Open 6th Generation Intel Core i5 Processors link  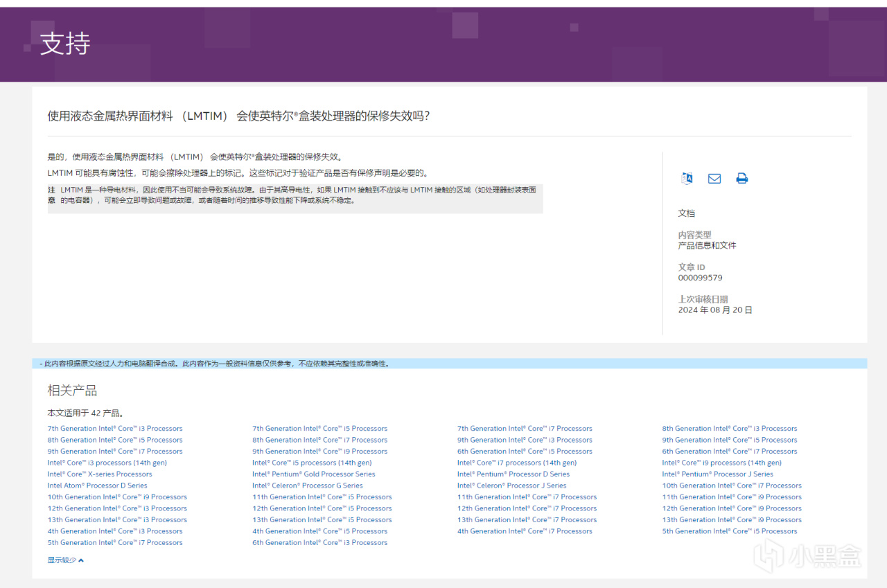pos(525,452)
